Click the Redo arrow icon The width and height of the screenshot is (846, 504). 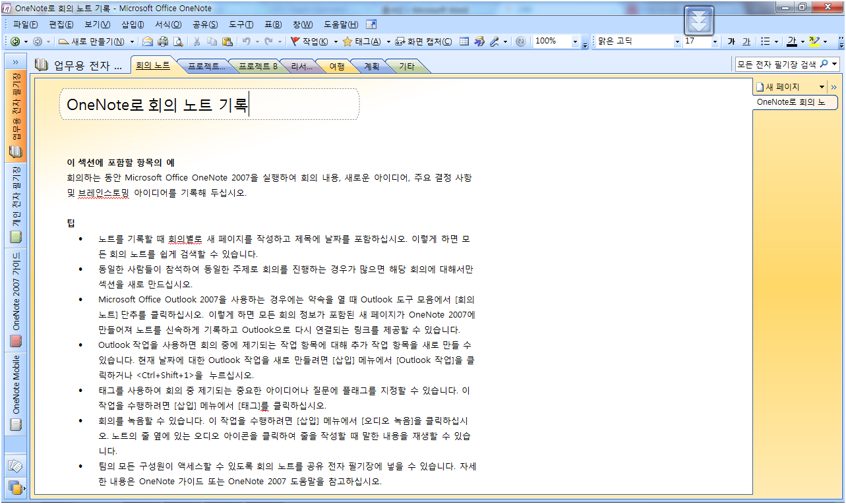(269, 42)
